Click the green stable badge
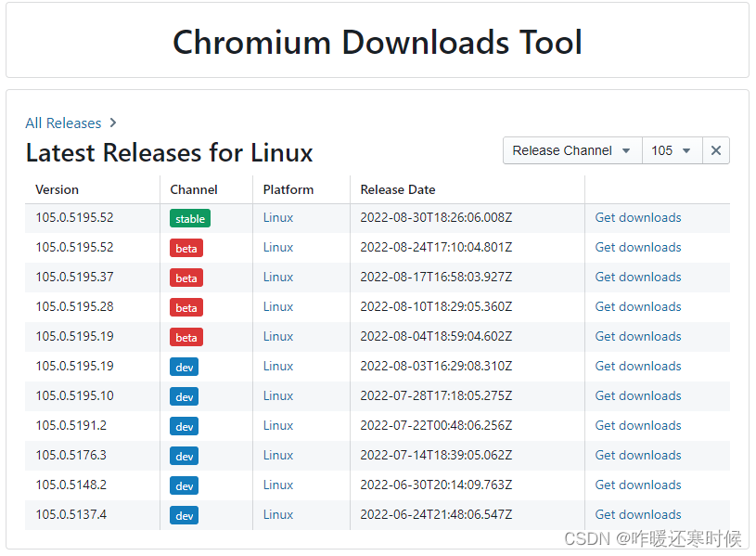756x556 pixels. pyautogui.click(x=190, y=218)
